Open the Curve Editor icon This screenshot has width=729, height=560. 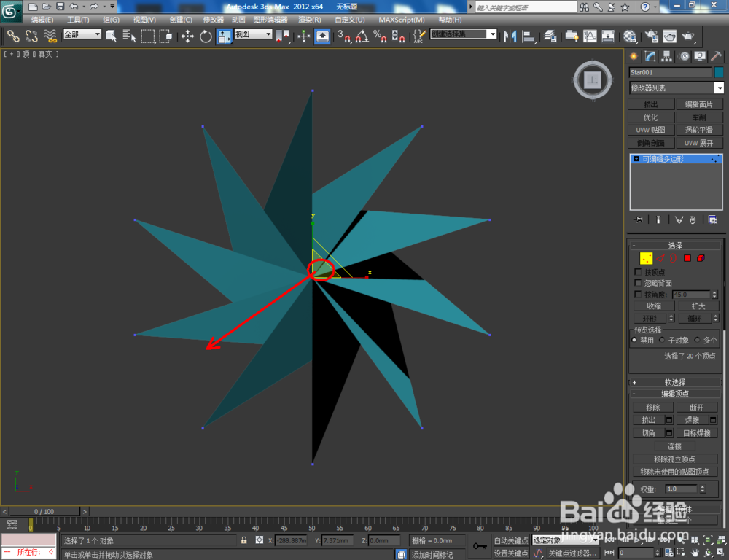[590, 36]
